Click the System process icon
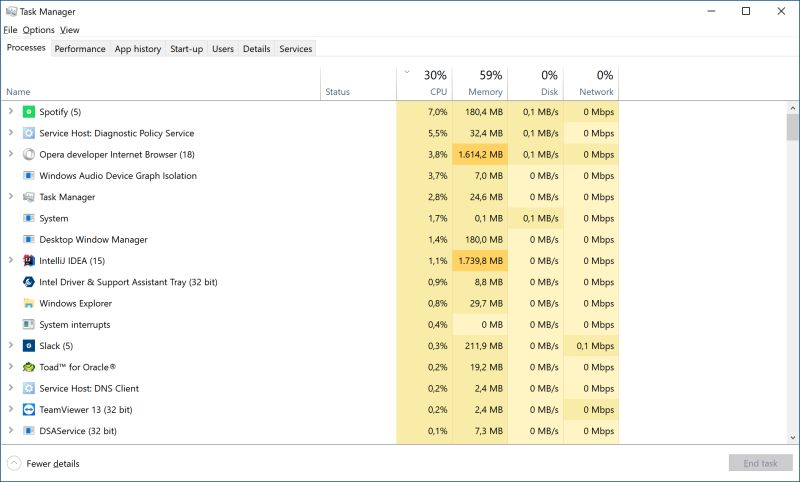 [29, 218]
